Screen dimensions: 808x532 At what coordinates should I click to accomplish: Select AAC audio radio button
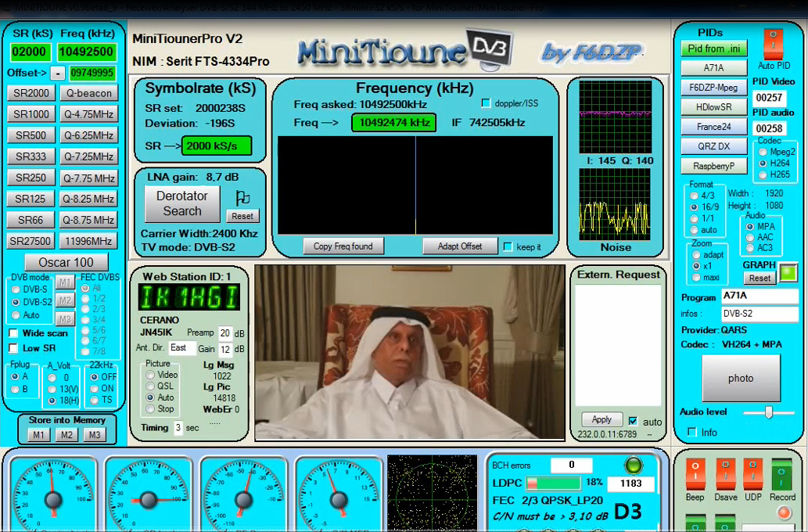[x=750, y=237]
